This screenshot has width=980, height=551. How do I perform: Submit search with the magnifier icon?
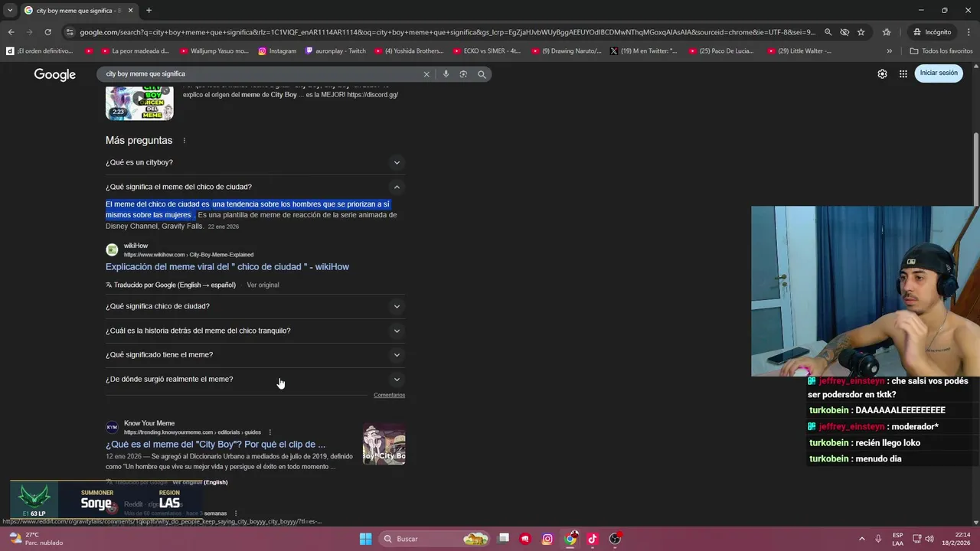point(482,74)
